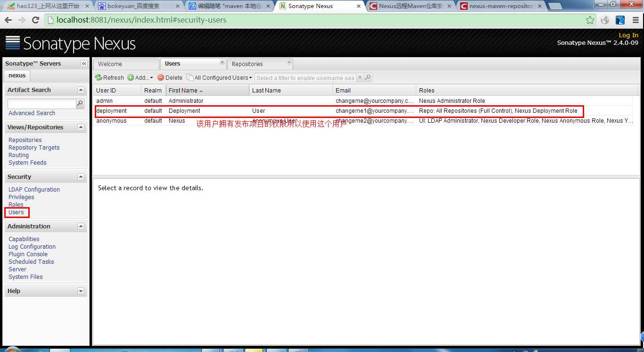Refresh the users list

point(109,77)
